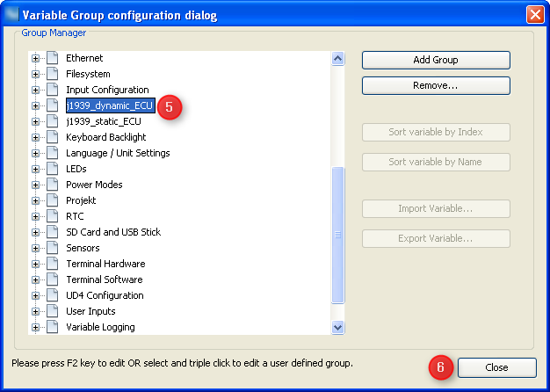The width and height of the screenshot is (550, 392).
Task: Click the document icon beside Keyboard Backlight
Action: pyautogui.click(x=52, y=137)
